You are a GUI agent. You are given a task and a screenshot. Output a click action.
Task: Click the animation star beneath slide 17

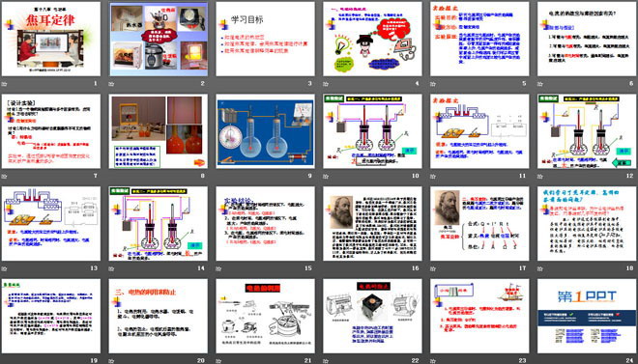[433, 268]
